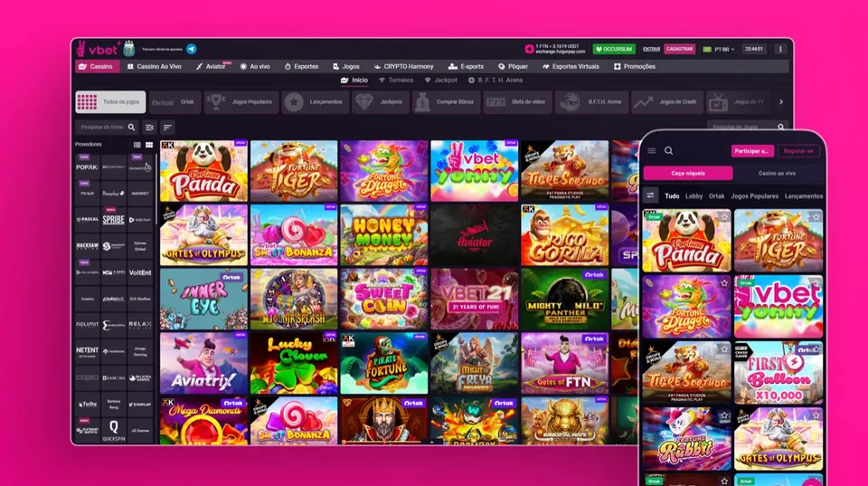Screen dimensions: 868x486
Task: Open the three-dot menu in the header
Action: click(x=780, y=49)
